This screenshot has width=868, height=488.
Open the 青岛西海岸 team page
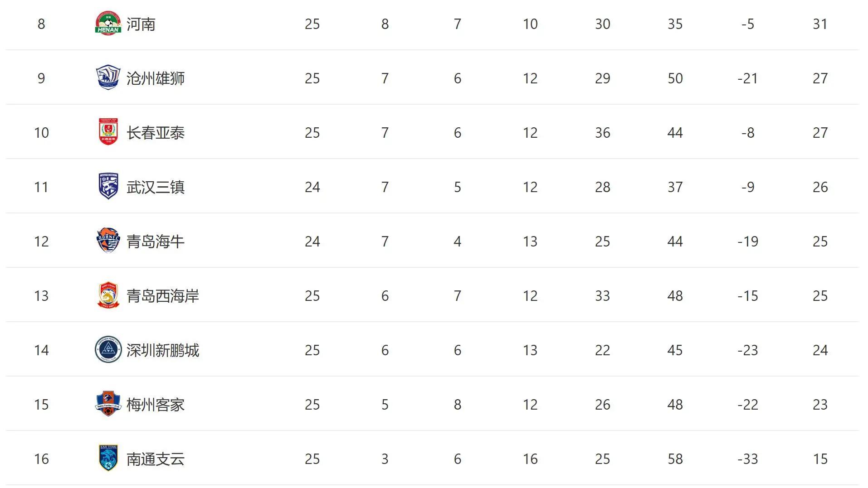point(162,296)
